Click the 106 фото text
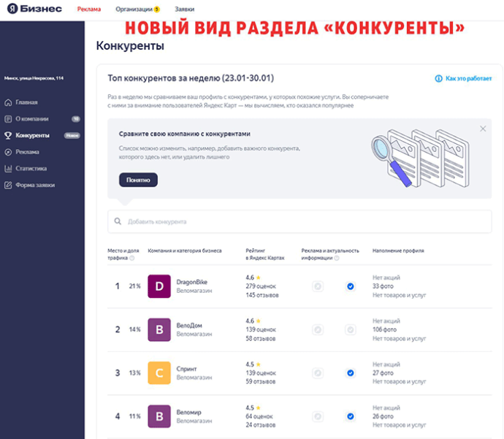504x439 pixels. pos(384,329)
